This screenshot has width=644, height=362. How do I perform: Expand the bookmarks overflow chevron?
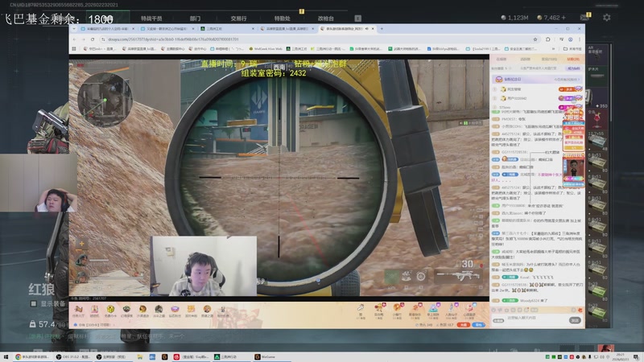pyautogui.click(x=553, y=48)
